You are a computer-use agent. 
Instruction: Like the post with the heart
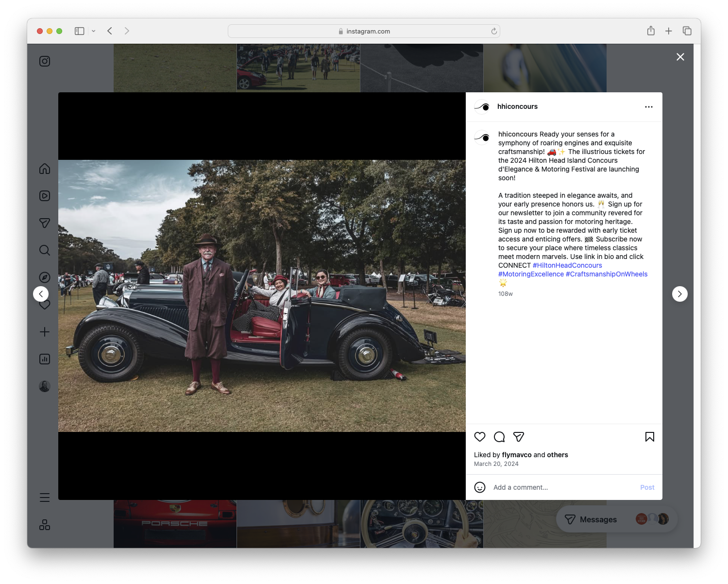(480, 437)
